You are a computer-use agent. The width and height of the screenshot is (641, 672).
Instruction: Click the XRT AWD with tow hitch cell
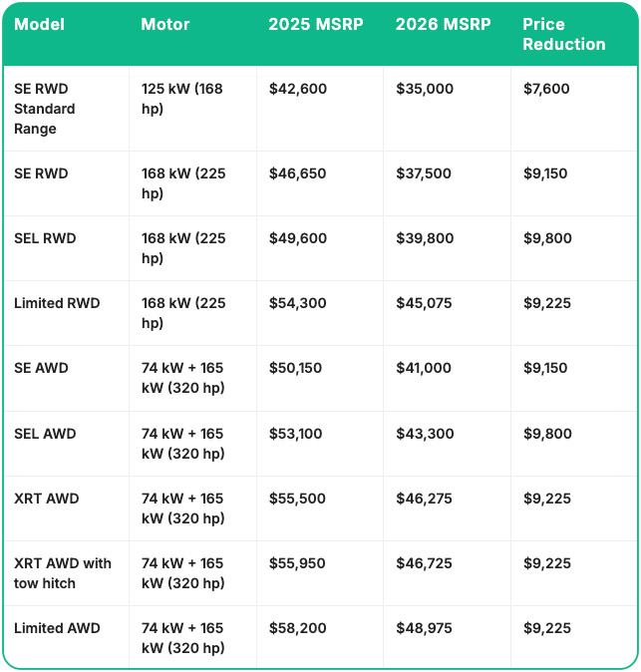[x=63, y=573]
